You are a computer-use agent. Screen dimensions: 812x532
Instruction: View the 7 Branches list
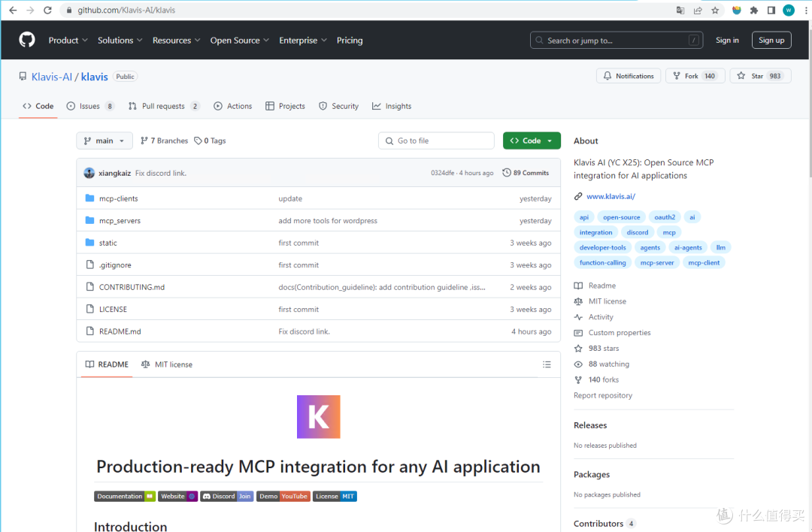(164, 141)
